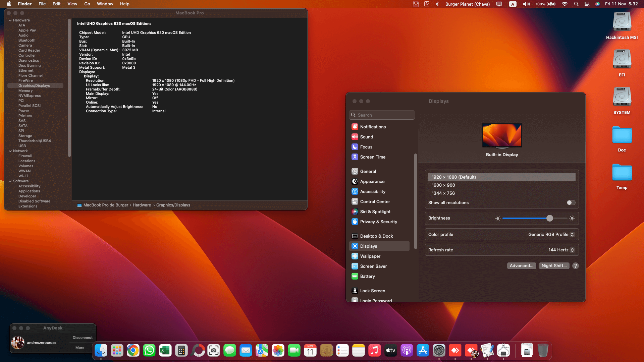The image size is (644, 362).
Task: Click the System Settings Search field
Action: coord(382,115)
